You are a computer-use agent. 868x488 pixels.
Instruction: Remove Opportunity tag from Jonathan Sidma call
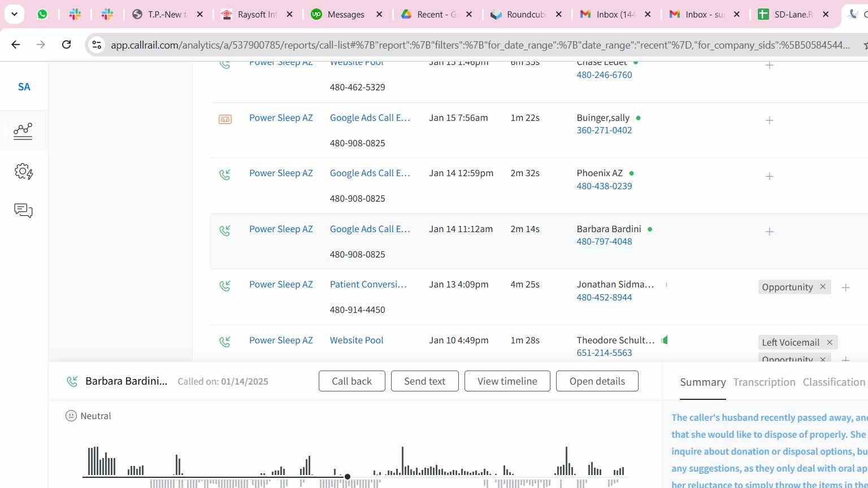(823, 287)
